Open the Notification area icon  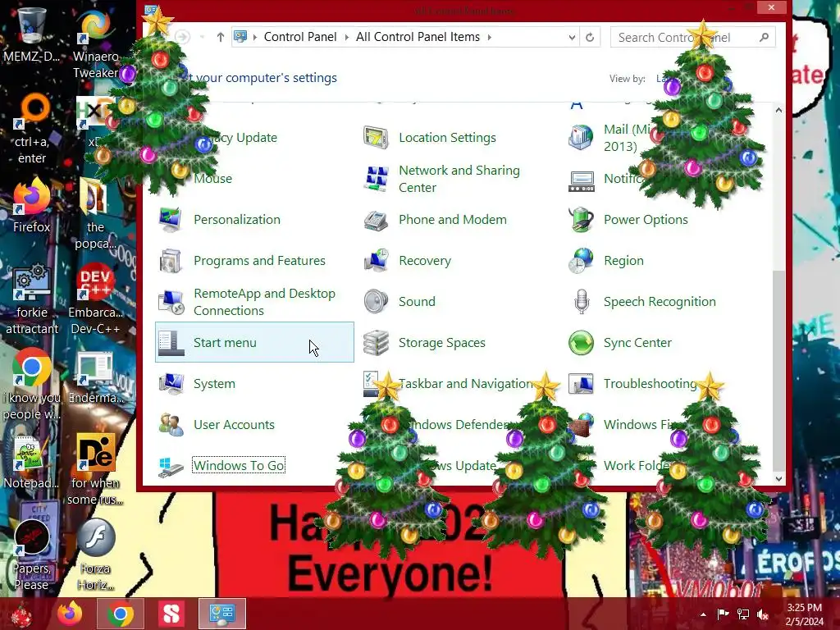pyautogui.click(x=581, y=181)
